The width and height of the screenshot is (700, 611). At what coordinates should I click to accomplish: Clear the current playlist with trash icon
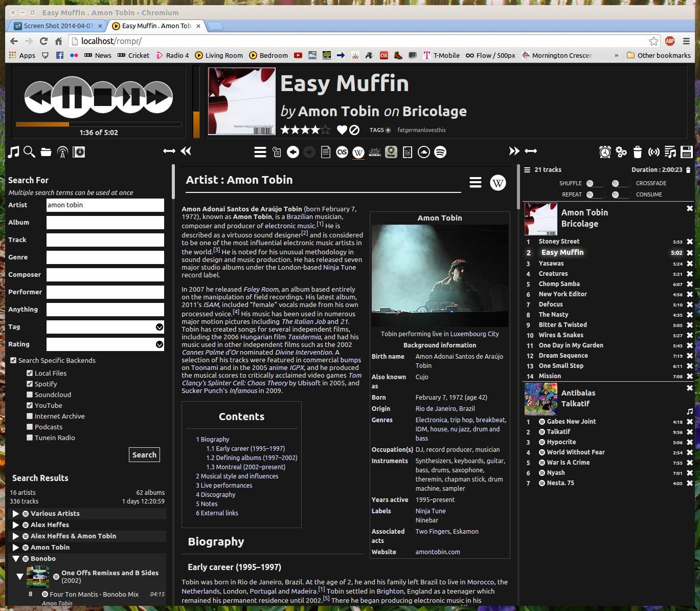click(x=637, y=152)
